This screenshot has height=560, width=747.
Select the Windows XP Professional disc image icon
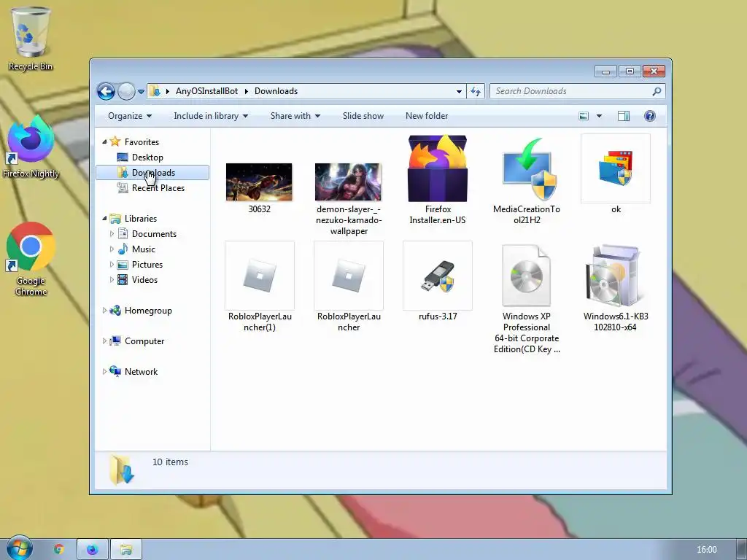coord(527,276)
